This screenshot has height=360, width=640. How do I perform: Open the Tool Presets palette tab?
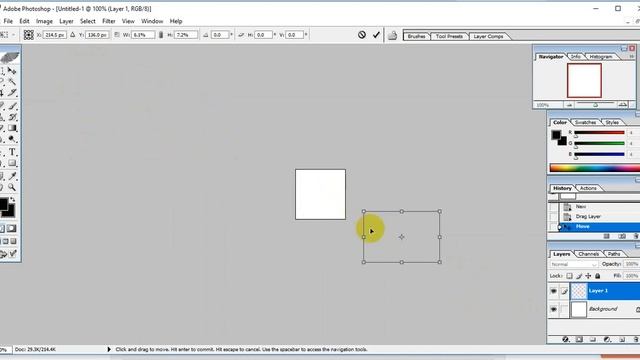click(449, 36)
